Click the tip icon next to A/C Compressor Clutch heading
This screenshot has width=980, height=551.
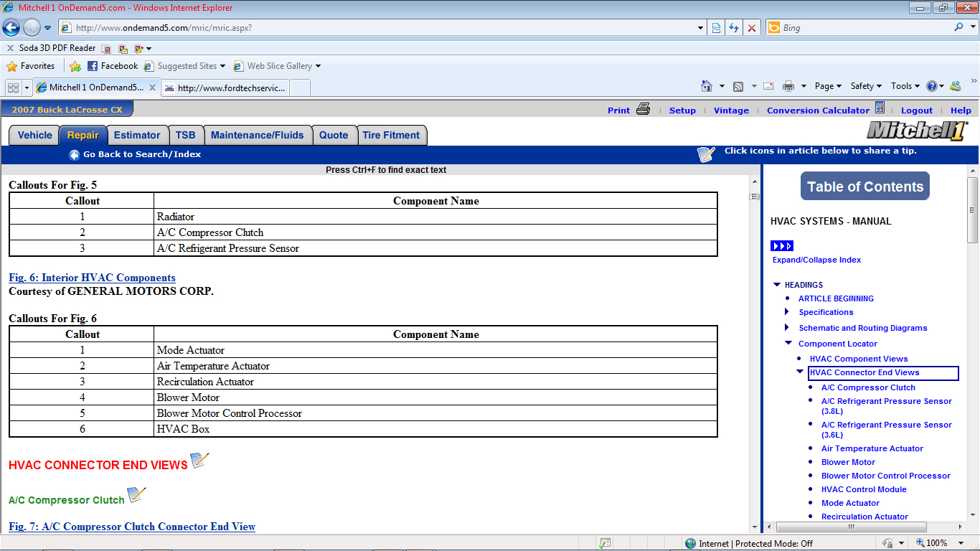(x=136, y=496)
